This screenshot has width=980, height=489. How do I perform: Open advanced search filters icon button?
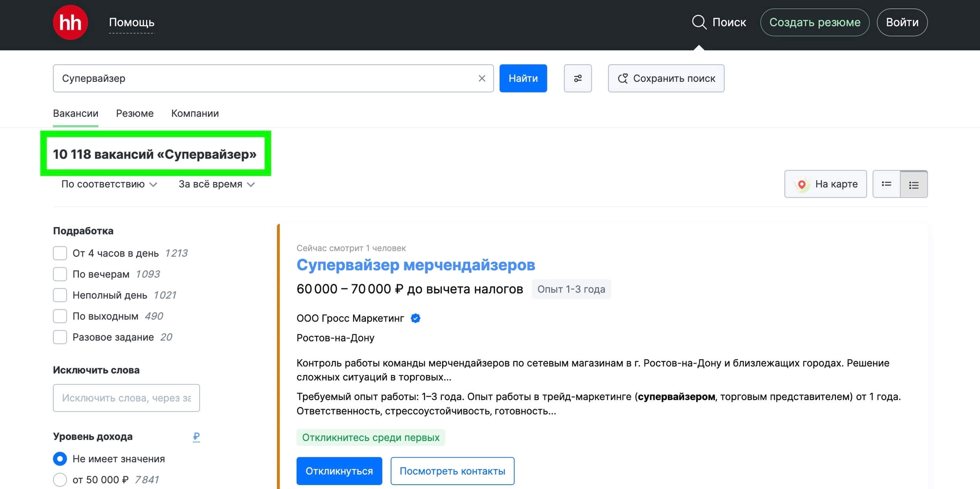point(578,78)
